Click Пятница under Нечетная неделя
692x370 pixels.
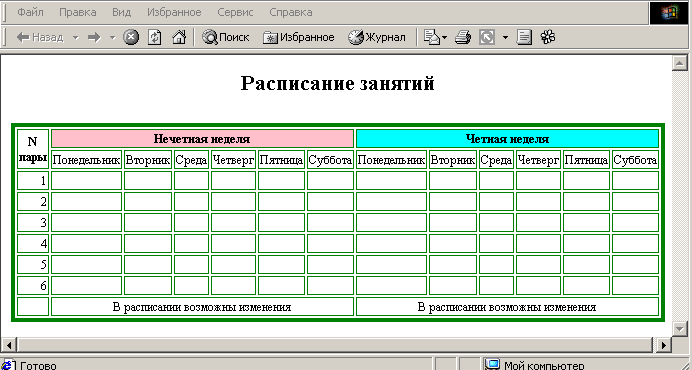click(281, 160)
